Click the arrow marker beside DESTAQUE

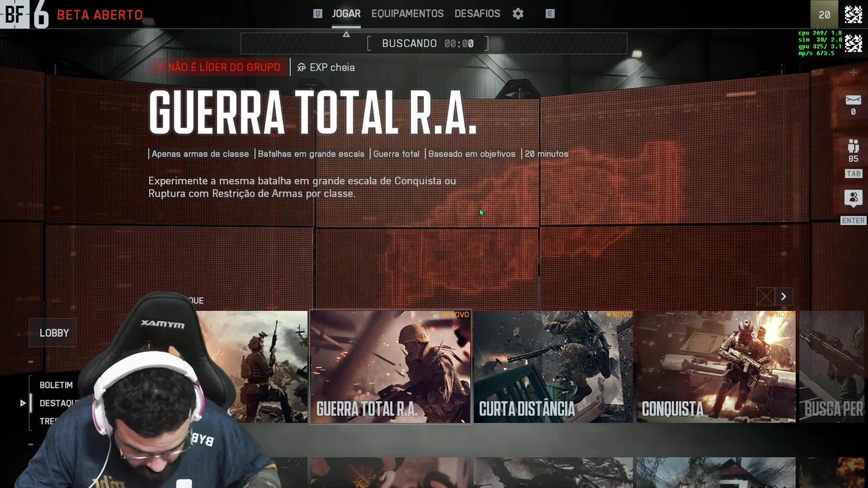22,403
